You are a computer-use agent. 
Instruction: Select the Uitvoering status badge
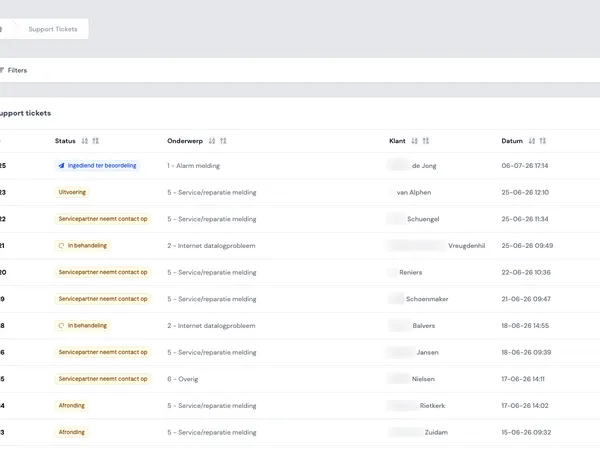tap(72, 192)
